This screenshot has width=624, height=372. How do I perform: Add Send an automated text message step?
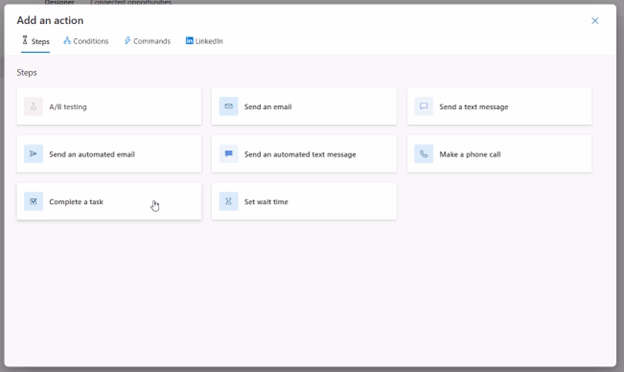click(304, 154)
